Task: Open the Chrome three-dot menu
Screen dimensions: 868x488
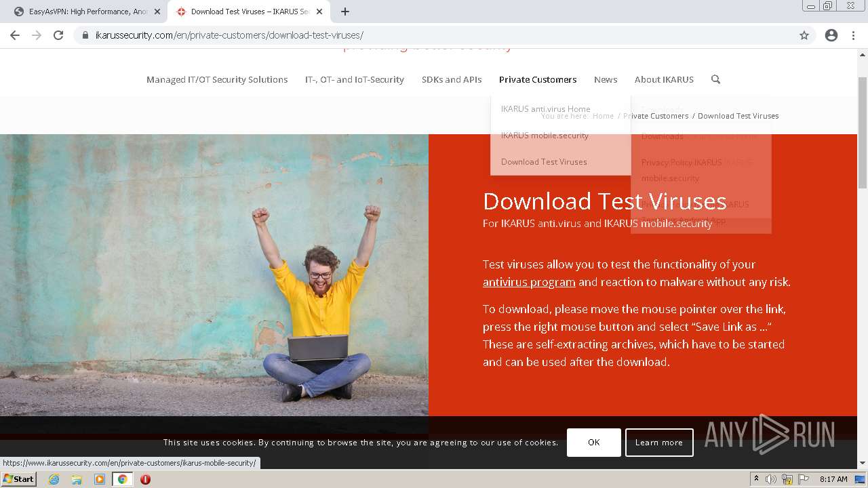Action: 853,35
